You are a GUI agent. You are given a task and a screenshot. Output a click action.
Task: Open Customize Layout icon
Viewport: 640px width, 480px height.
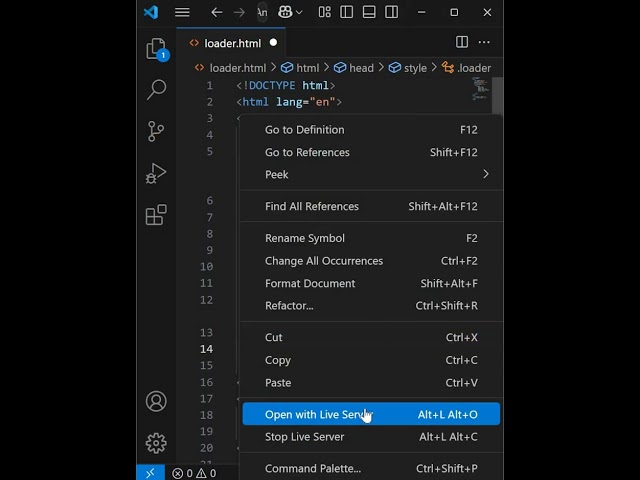pos(324,12)
